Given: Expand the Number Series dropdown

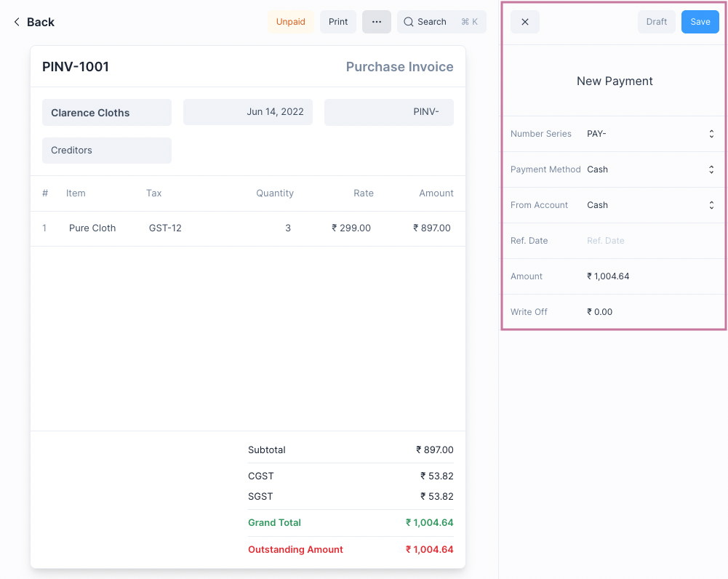Looking at the screenshot, I should 711,134.
